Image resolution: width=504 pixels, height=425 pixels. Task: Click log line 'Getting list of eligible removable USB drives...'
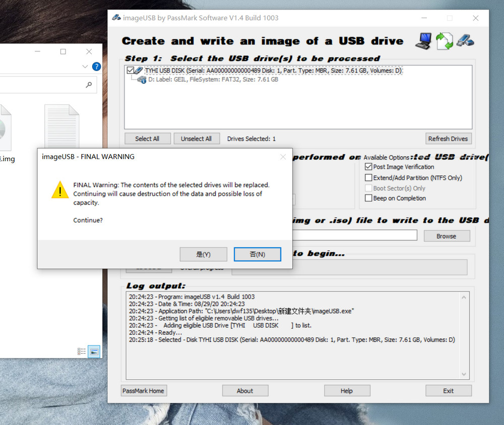coord(204,318)
